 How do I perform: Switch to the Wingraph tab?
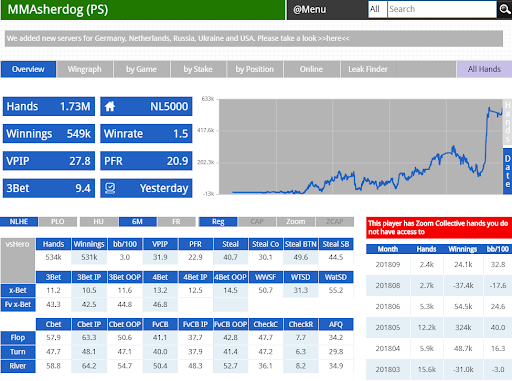click(85, 69)
